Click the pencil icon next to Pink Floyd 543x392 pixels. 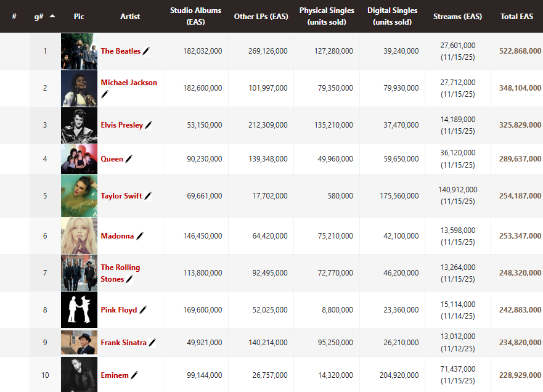(x=143, y=310)
